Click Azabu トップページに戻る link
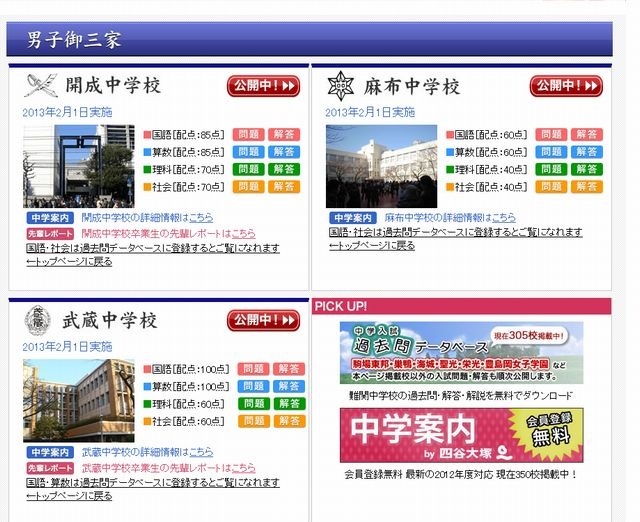Image resolution: width=640 pixels, height=522 pixels. 372,246
